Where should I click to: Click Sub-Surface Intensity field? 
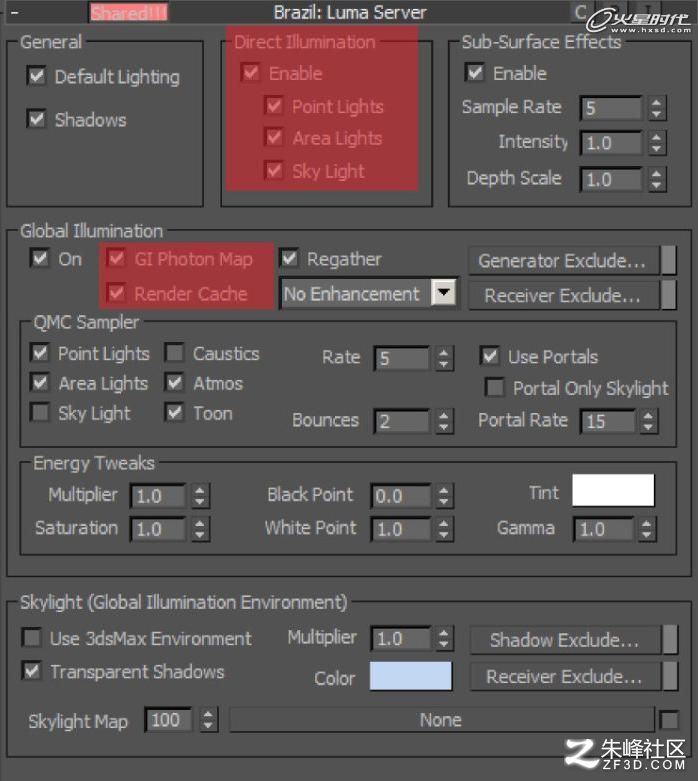[x=611, y=143]
